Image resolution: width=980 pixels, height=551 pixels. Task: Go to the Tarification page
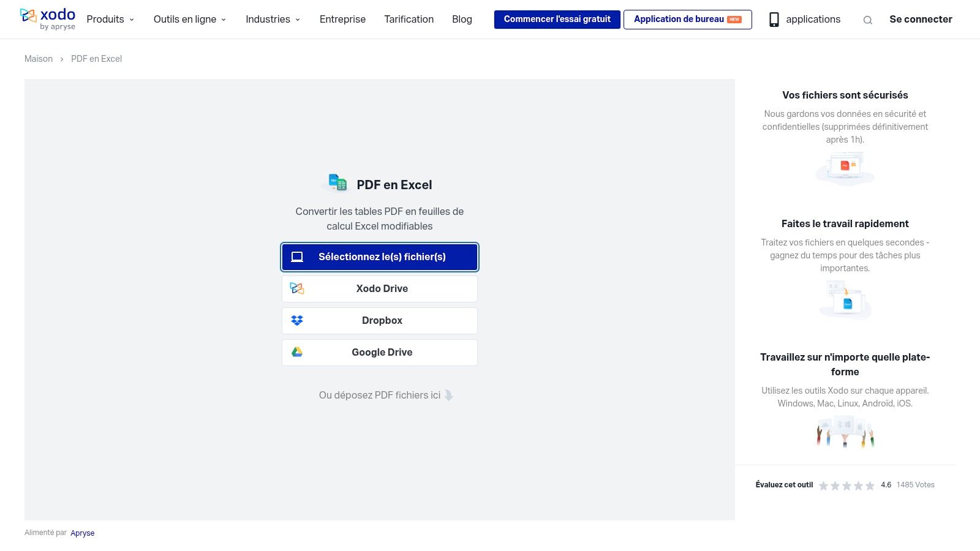pyautogui.click(x=409, y=20)
